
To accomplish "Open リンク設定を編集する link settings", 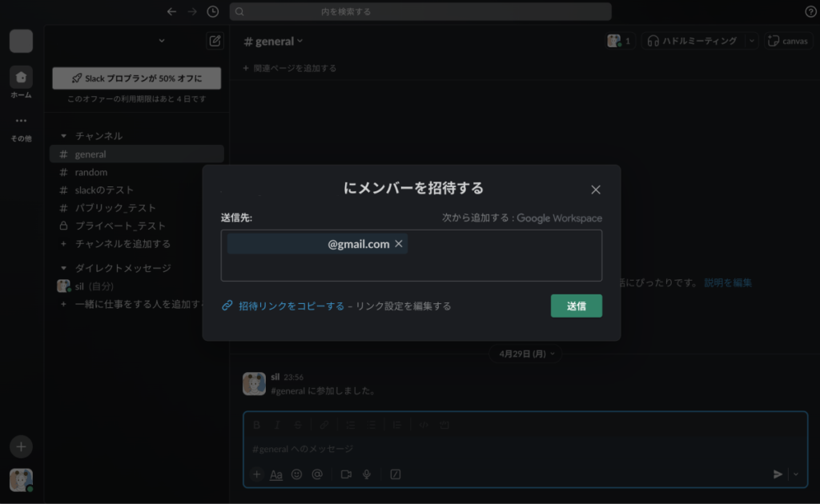I will pos(403,306).
